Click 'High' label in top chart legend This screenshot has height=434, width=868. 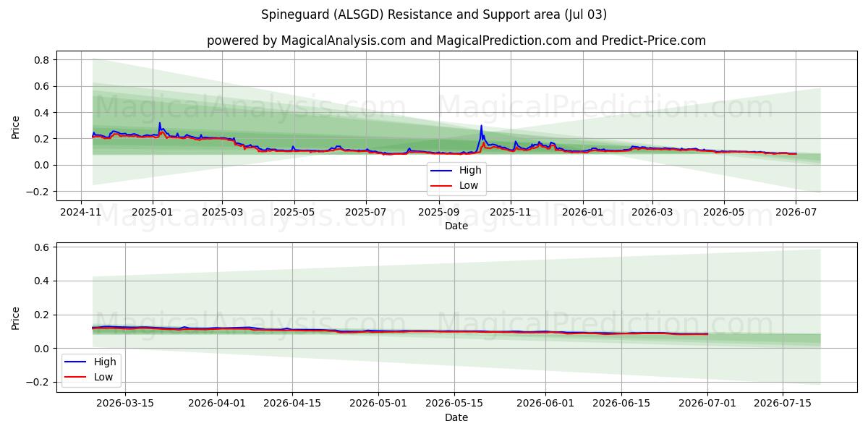(470, 171)
